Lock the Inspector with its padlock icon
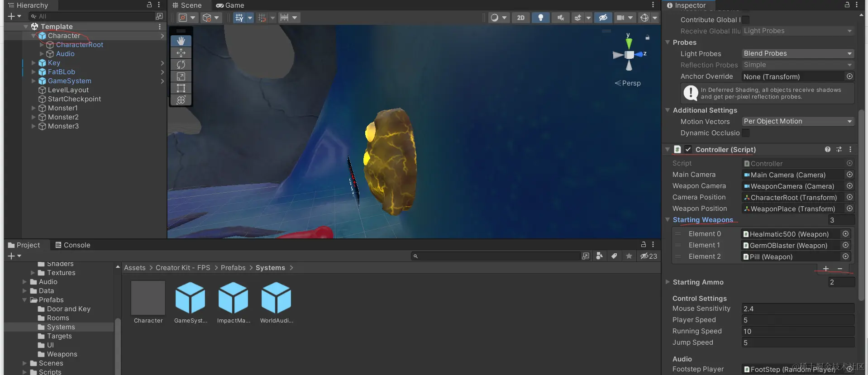This screenshot has width=868, height=375. pyautogui.click(x=847, y=5)
